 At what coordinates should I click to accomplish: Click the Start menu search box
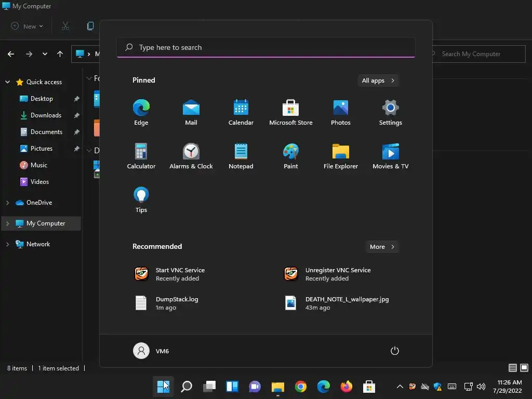coord(266,47)
